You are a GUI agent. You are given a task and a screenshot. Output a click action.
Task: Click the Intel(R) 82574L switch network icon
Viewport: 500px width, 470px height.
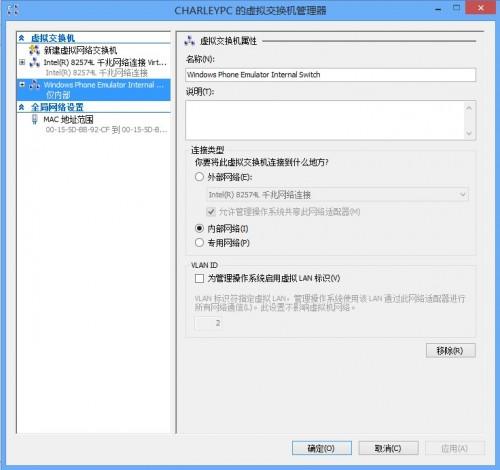click(34, 62)
